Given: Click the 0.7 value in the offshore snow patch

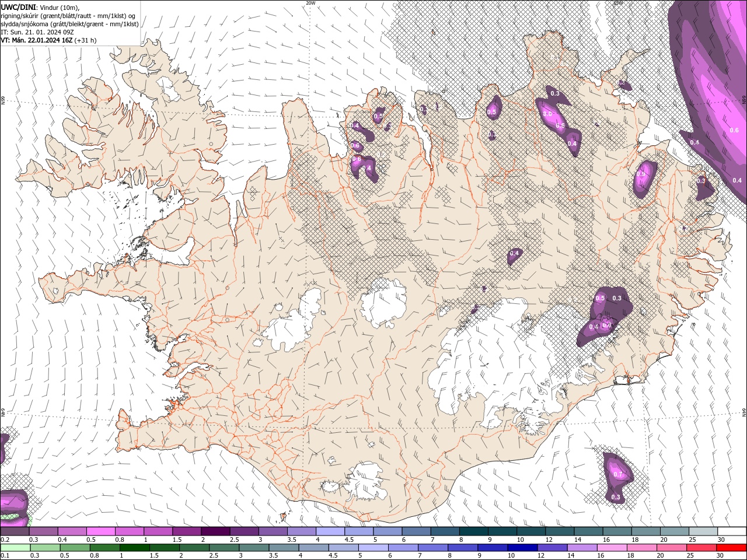Looking at the screenshot, I should point(619,475).
